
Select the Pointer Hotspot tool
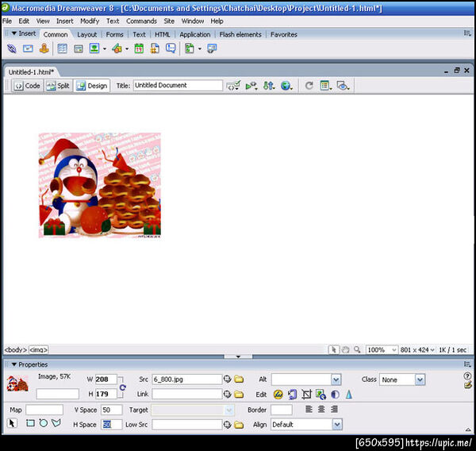[x=12, y=423]
